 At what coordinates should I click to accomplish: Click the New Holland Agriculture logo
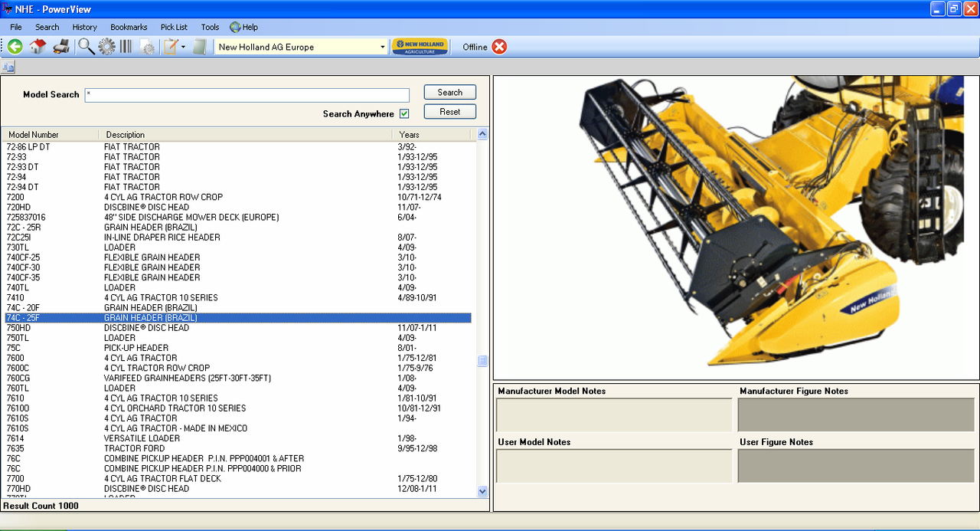420,47
